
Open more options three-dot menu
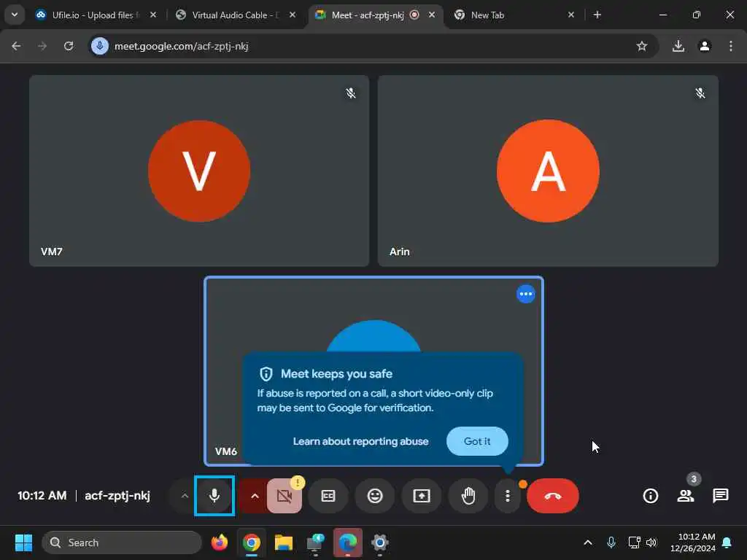tap(508, 496)
